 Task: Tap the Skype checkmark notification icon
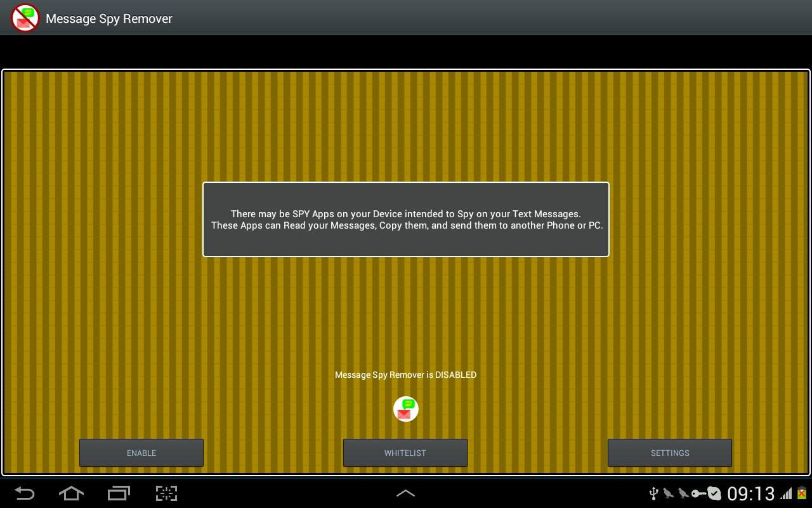pos(714,493)
